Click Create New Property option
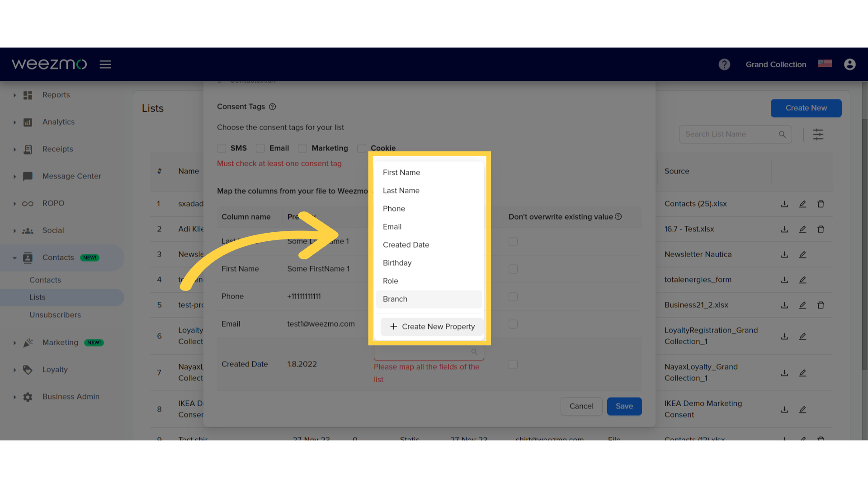This screenshot has height=488, width=868. point(432,326)
